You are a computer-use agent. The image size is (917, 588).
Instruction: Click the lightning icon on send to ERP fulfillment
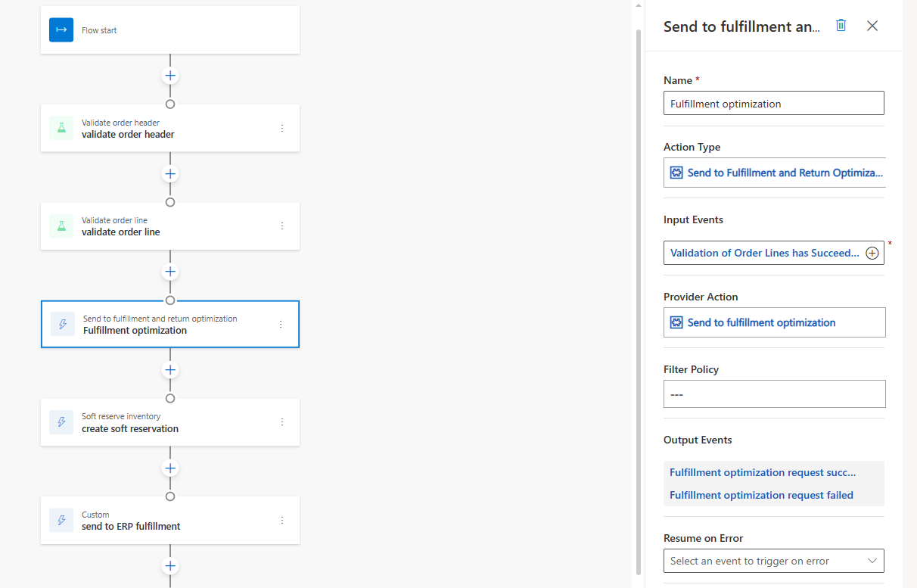coord(61,520)
